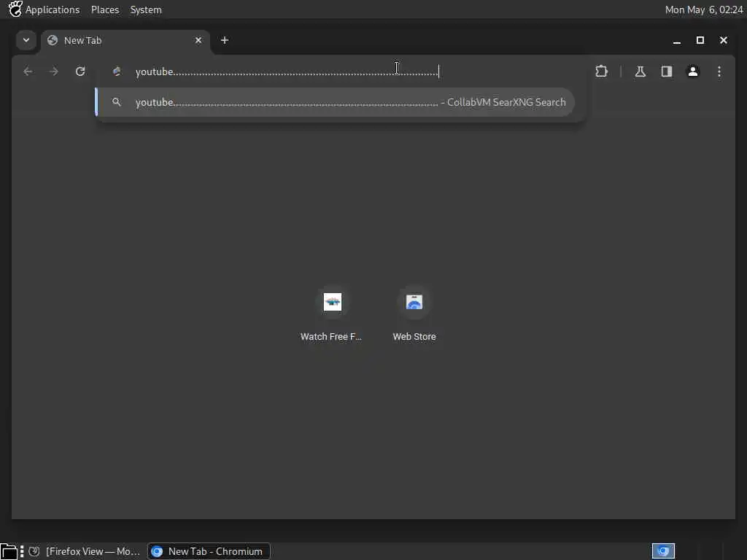Open Chrome Labs flask icon
Image resolution: width=747 pixels, height=560 pixels.
click(x=640, y=71)
